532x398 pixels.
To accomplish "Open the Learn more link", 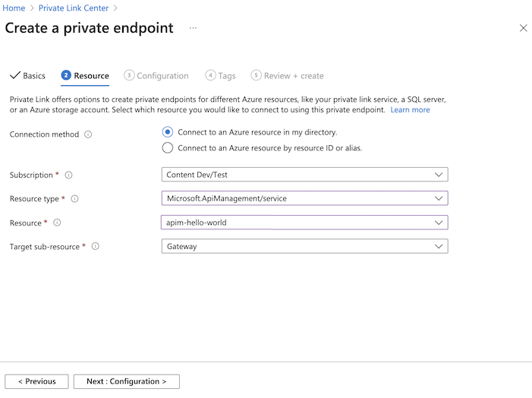I will pos(410,110).
